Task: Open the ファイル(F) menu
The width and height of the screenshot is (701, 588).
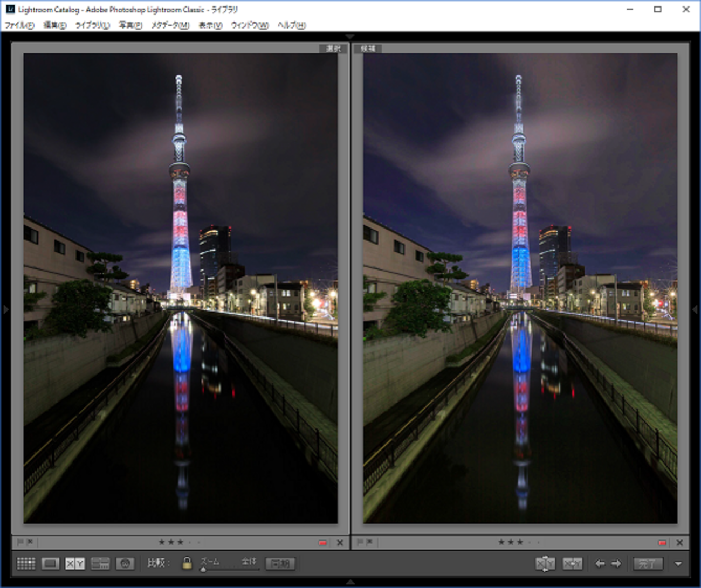Action: (19, 25)
